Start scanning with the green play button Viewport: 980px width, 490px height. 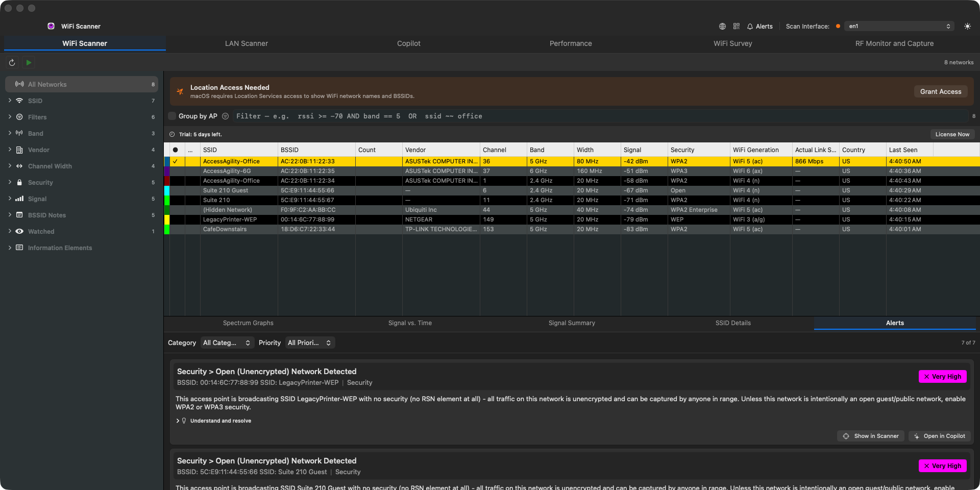click(29, 62)
